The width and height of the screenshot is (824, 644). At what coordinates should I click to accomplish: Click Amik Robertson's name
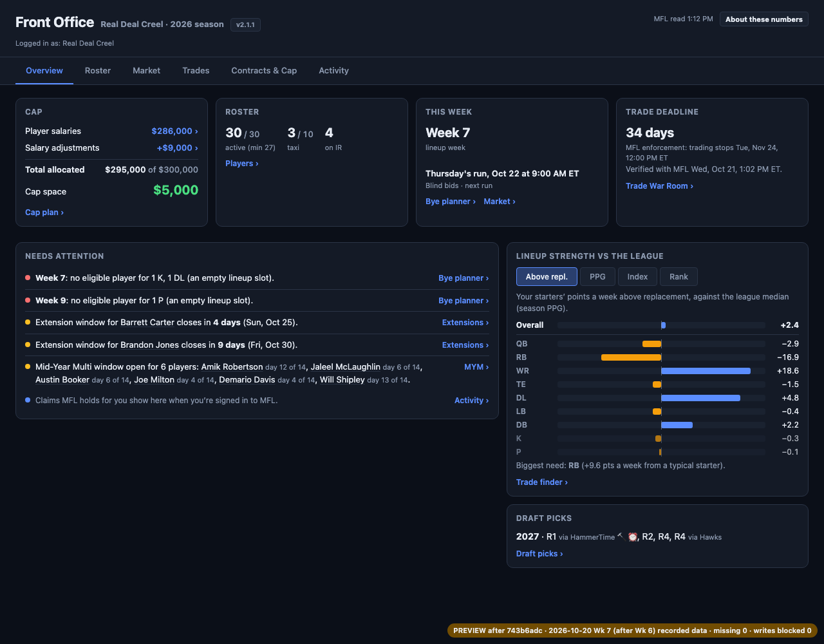point(232,367)
